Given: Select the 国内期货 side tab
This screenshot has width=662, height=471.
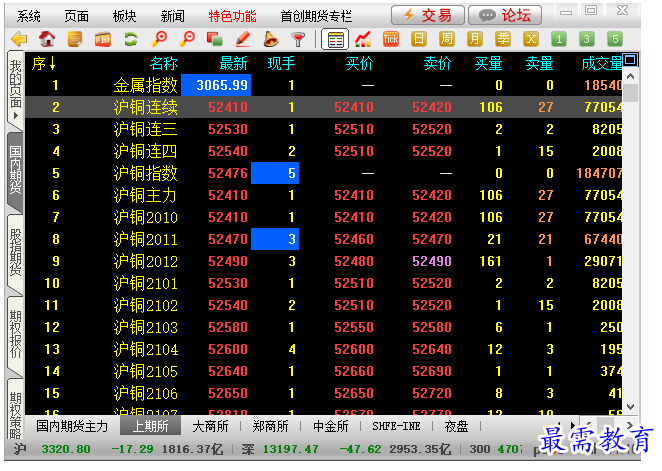Looking at the screenshot, I should coord(16,170).
